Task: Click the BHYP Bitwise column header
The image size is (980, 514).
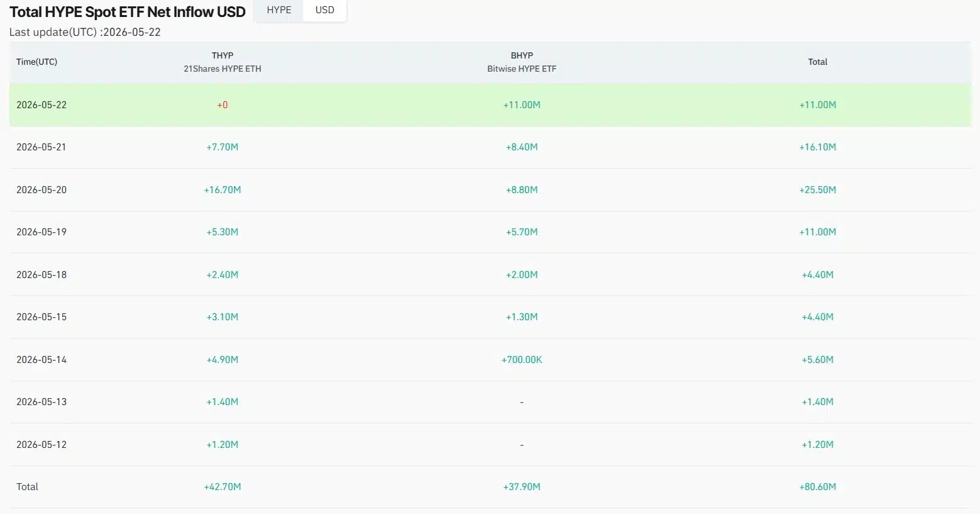Action: (522, 62)
